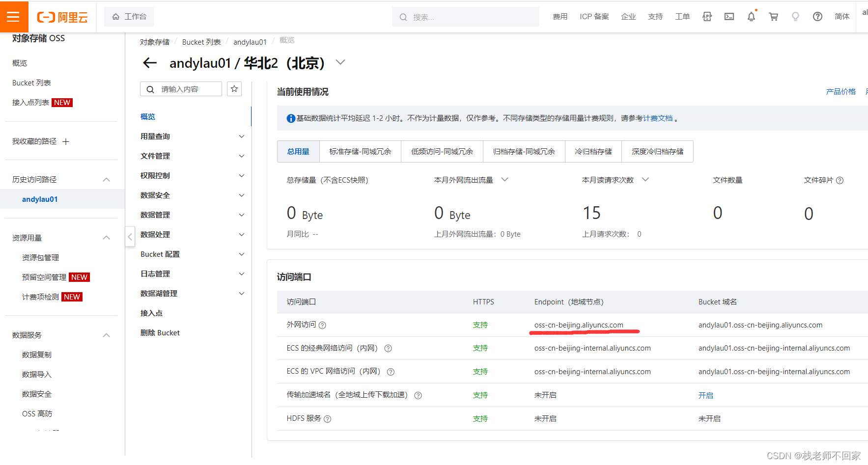This screenshot has width=868, height=465.
Task: Open 本月外网流出流量 dropdown
Action: tap(504, 180)
